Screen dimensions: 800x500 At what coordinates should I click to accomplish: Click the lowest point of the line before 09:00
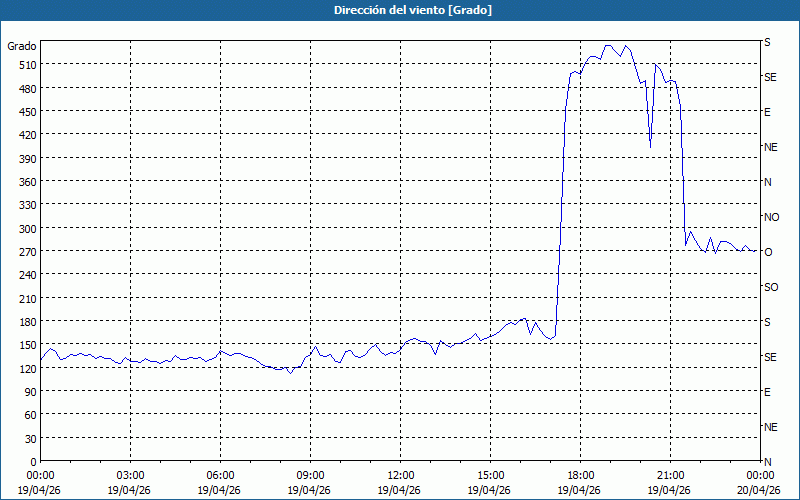tap(290, 373)
